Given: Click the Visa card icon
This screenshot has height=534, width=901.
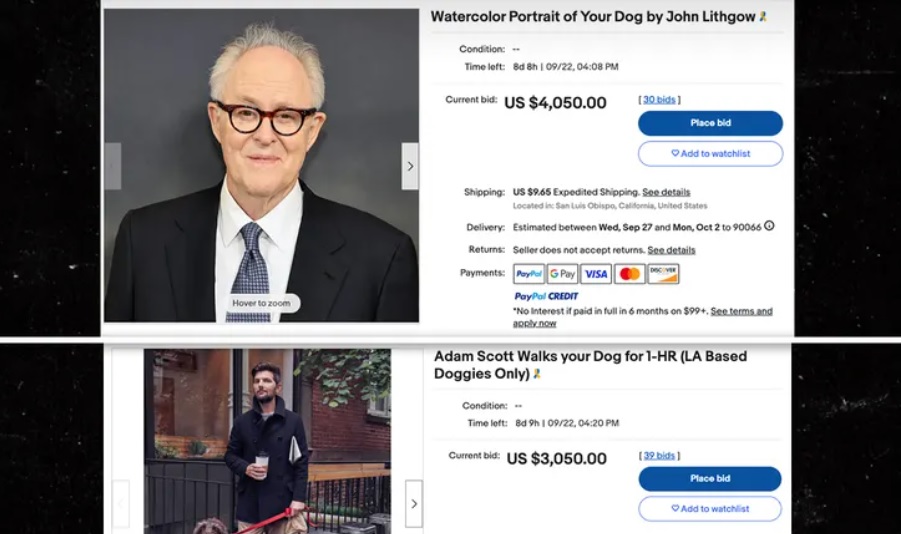Looking at the screenshot, I should pos(596,274).
